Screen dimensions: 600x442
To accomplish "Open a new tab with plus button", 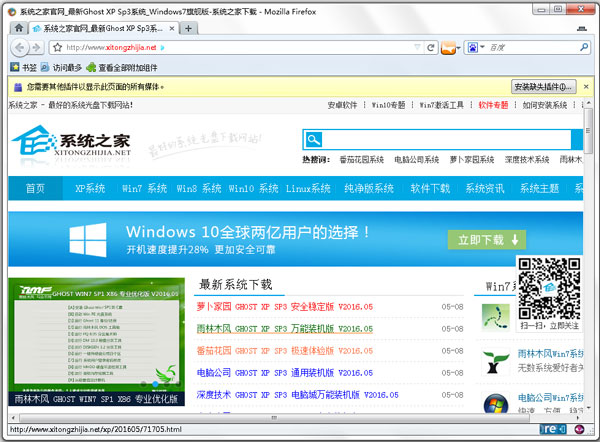I will [x=188, y=28].
